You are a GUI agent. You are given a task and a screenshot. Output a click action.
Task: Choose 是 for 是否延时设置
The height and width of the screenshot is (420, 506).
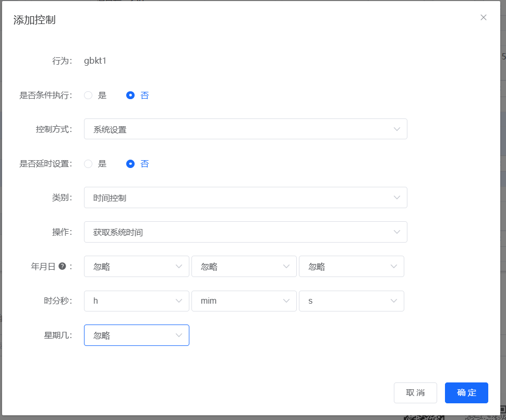coord(88,164)
